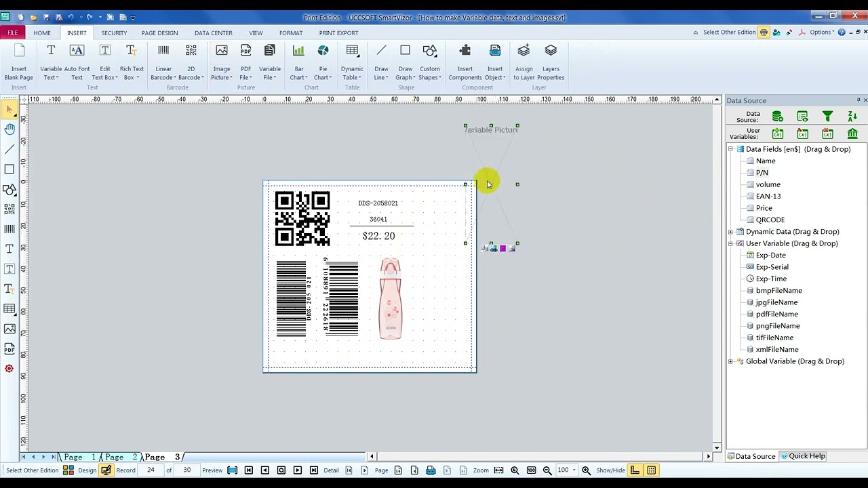Click the current record number field

click(x=151, y=470)
